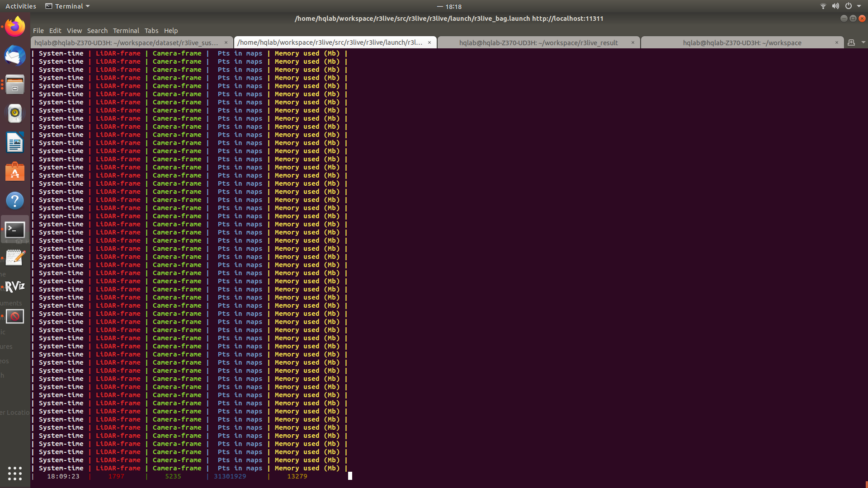Open the Search menu

pyautogui.click(x=97, y=31)
